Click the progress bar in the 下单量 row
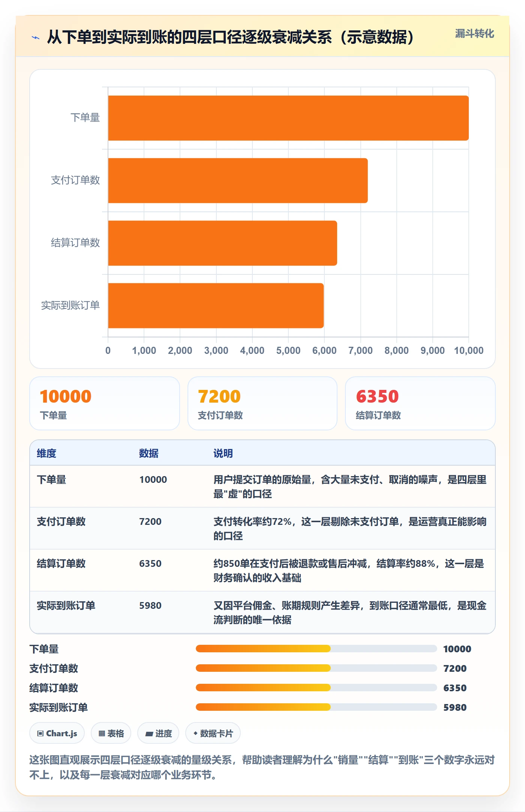The image size is (525, 812). coord(316,649)
